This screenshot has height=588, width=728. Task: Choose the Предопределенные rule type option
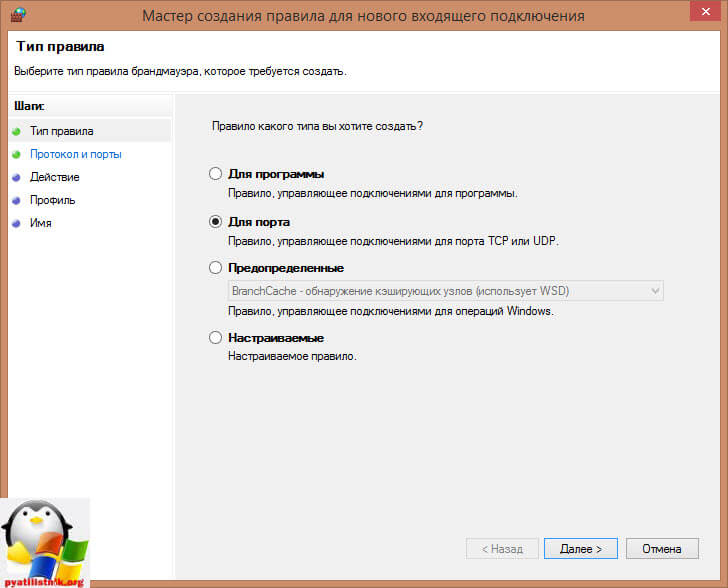tap(215, 268)
